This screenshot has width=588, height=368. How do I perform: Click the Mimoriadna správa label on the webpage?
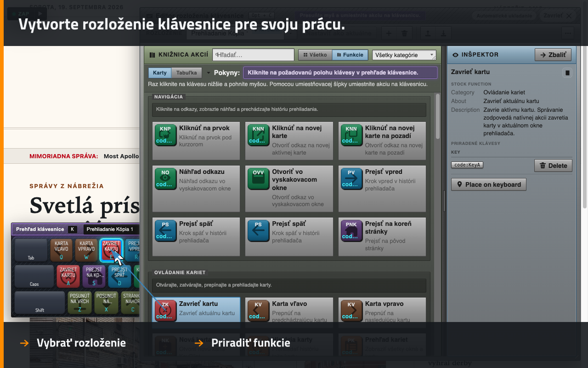(x=64, y=156)
